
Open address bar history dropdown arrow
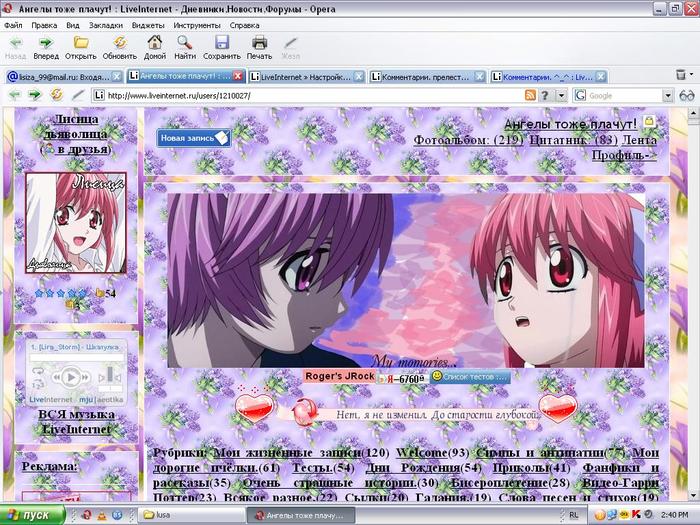[561, 95]
